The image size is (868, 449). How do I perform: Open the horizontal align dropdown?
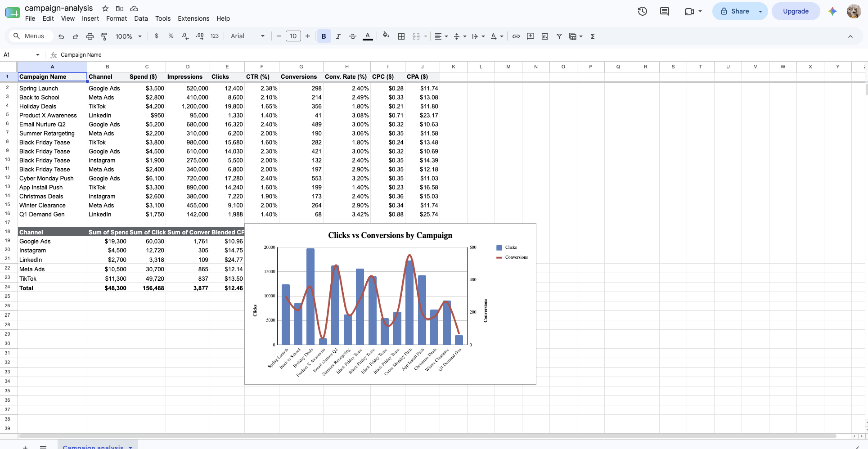441,36
